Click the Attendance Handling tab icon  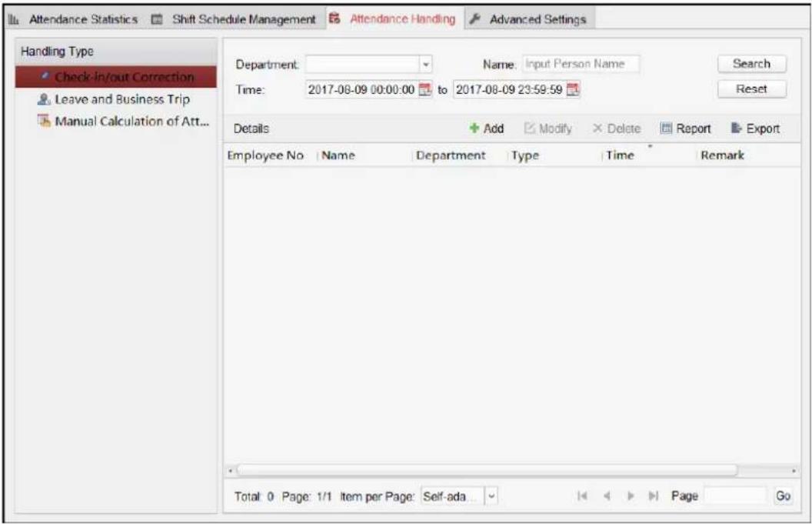pos(334,18)
